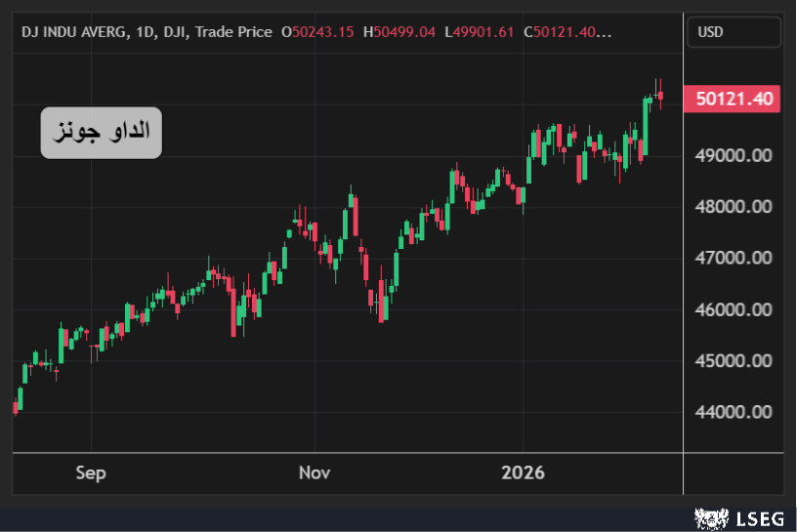
Task: Jump to Sep on the time axis
Action: pyautogui.click(x=91, y=473)
